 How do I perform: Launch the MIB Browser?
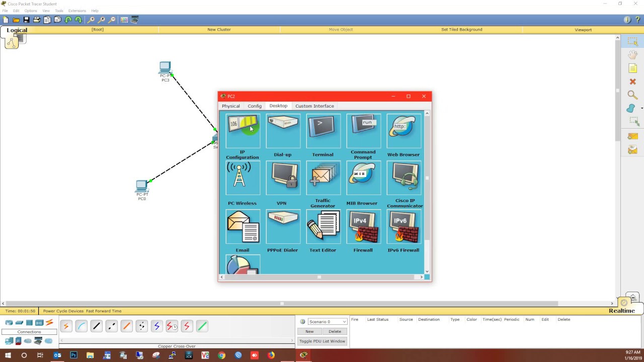point(364,178)
